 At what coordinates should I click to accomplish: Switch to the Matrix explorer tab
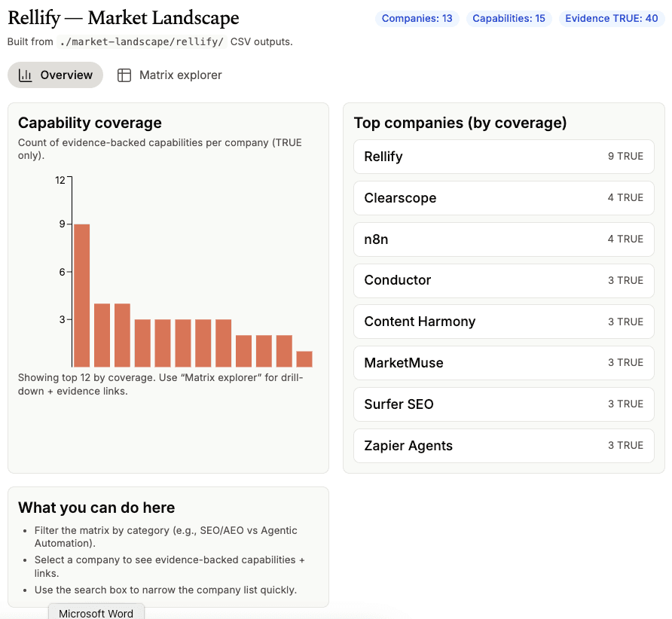(x=170, y=75)
